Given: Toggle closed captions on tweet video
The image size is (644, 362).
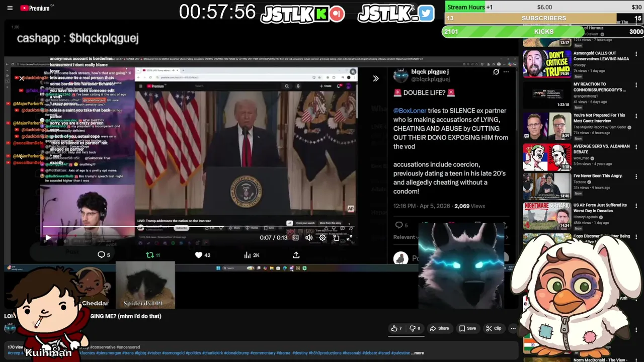Looking at the screenshot, I should click(296, 238).
